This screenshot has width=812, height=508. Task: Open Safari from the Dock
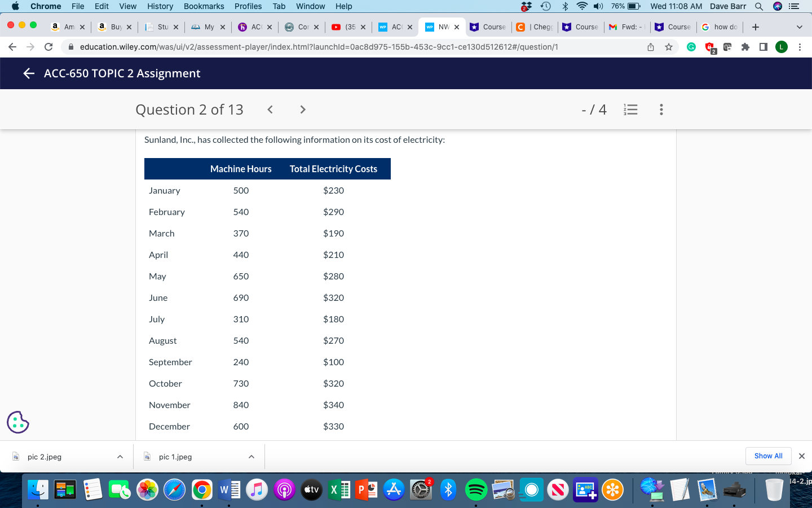[x=174, y=489]
